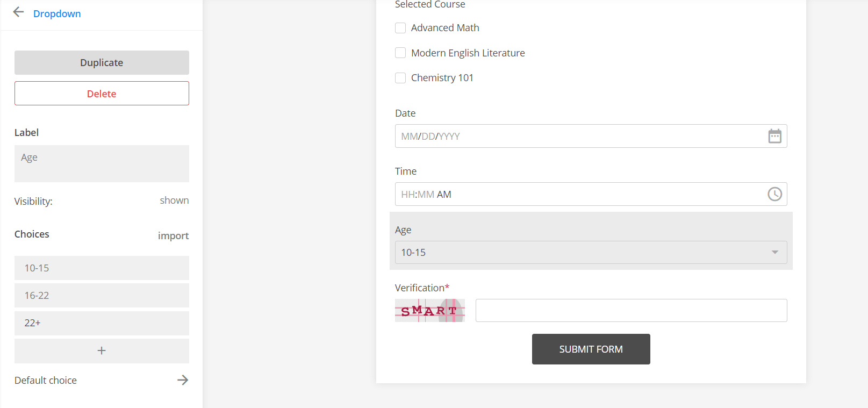The height and width of the screenshot is (408, 868).
Task: Check the Modern English Literature checkbox
Action: click(400, 53)
